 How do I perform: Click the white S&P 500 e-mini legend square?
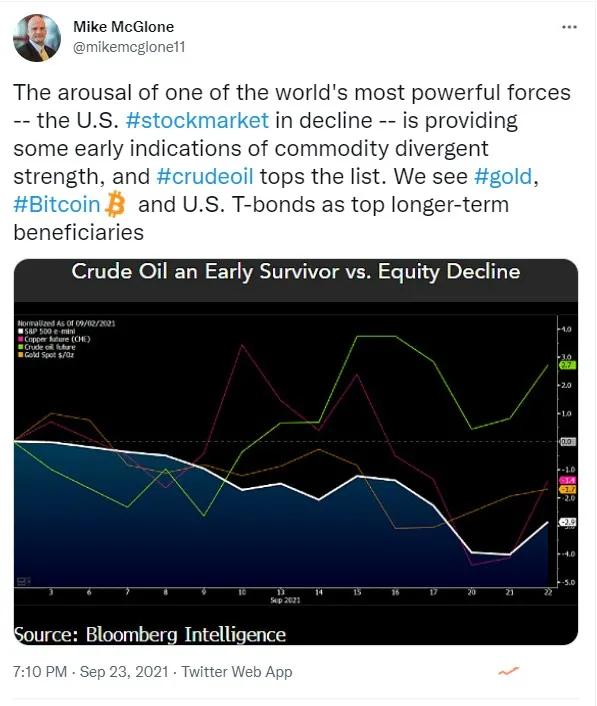point(20,331)
